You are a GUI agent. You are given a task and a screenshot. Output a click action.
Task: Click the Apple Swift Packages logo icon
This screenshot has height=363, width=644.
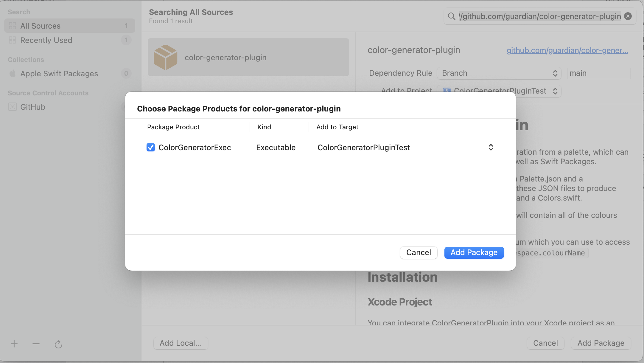(13, 73)
